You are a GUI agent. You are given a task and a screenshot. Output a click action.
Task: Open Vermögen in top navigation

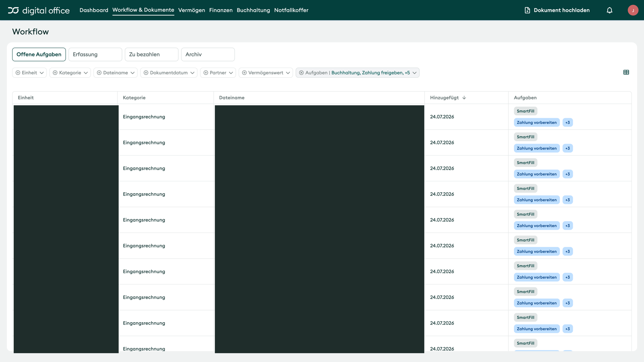point(192,10)
